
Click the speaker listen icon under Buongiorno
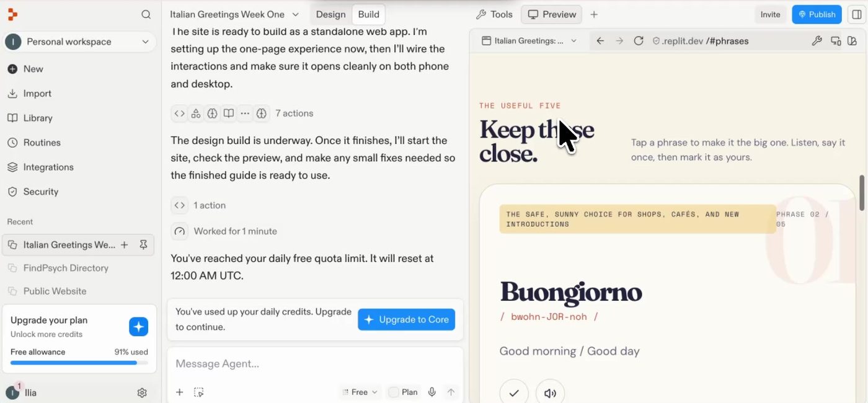click(550, 393)
